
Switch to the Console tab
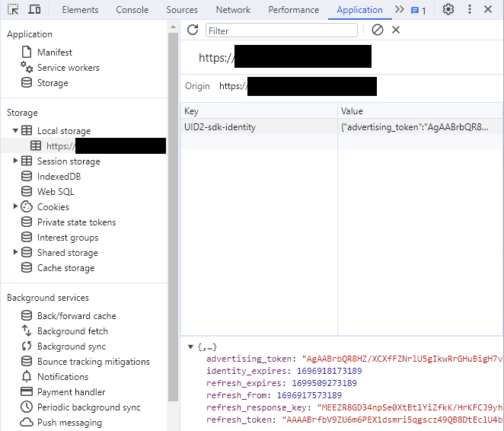132,10
